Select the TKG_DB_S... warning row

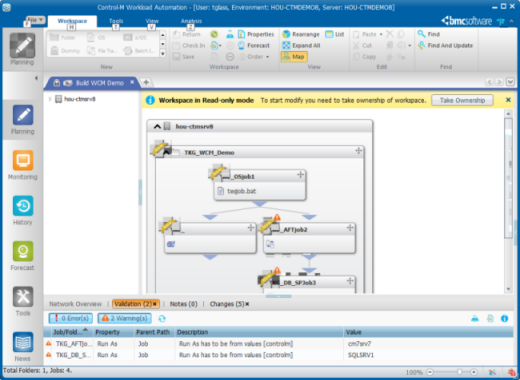(x=278, y=355)
